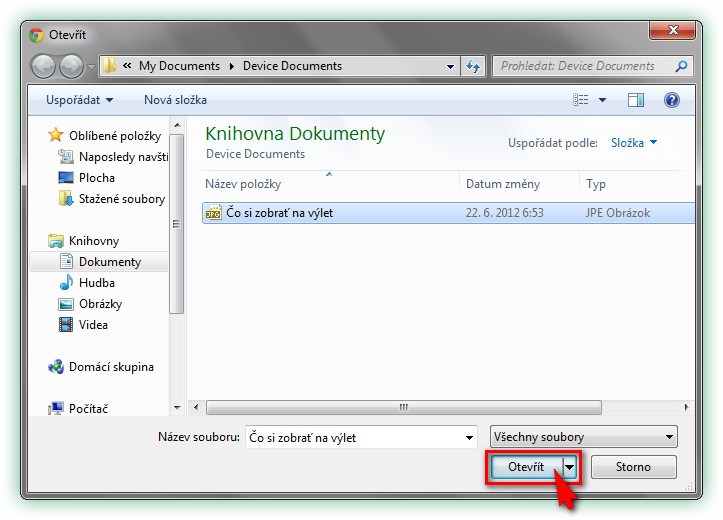723x520 pixels.
Task: Click the Hudba music note icon
Action: 66,282
